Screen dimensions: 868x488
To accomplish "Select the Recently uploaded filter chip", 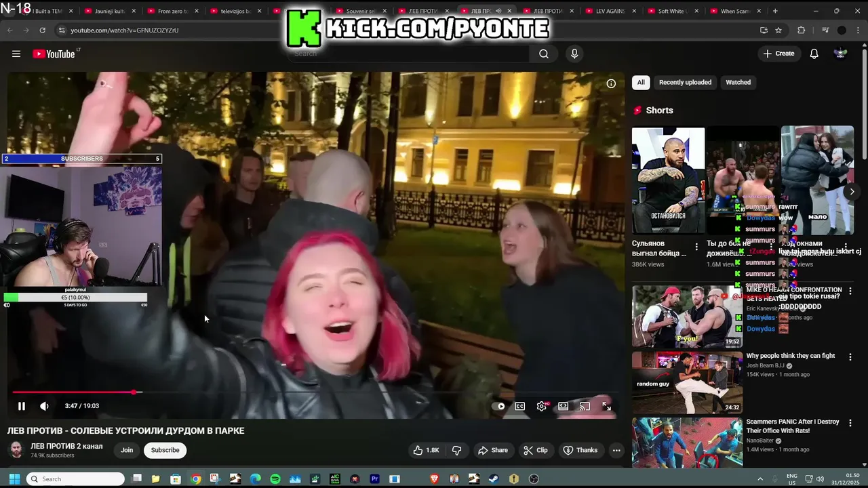I will [x=685, y=82].
